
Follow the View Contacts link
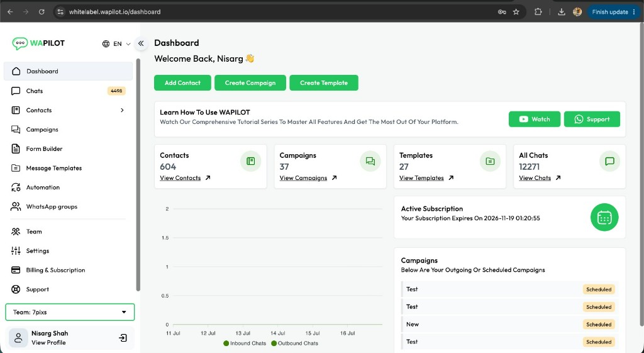185,178
